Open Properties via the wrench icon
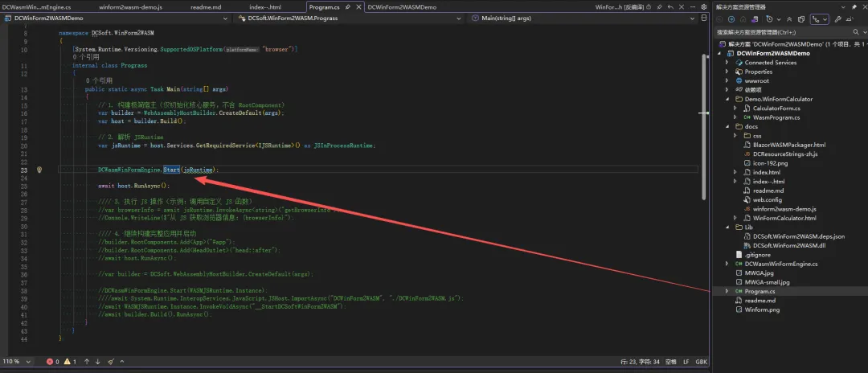The image size is (868, 373). [x=838, y=18]
